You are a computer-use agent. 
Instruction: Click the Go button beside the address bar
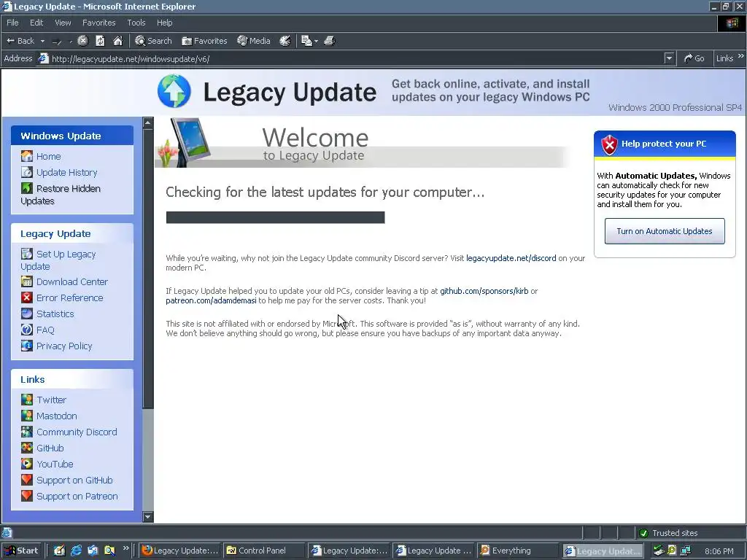[x=694, y=58]
